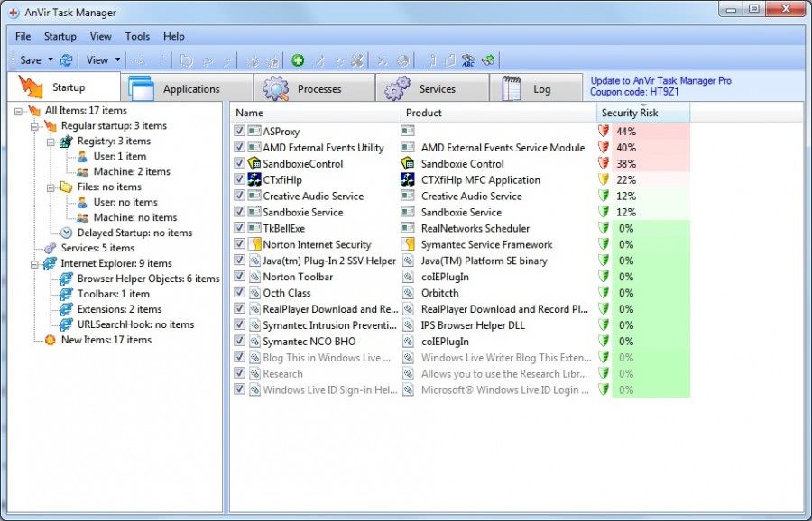Click the Octh Class gear page icon
The width and height of the screenshot is (812, 521).
254,293
